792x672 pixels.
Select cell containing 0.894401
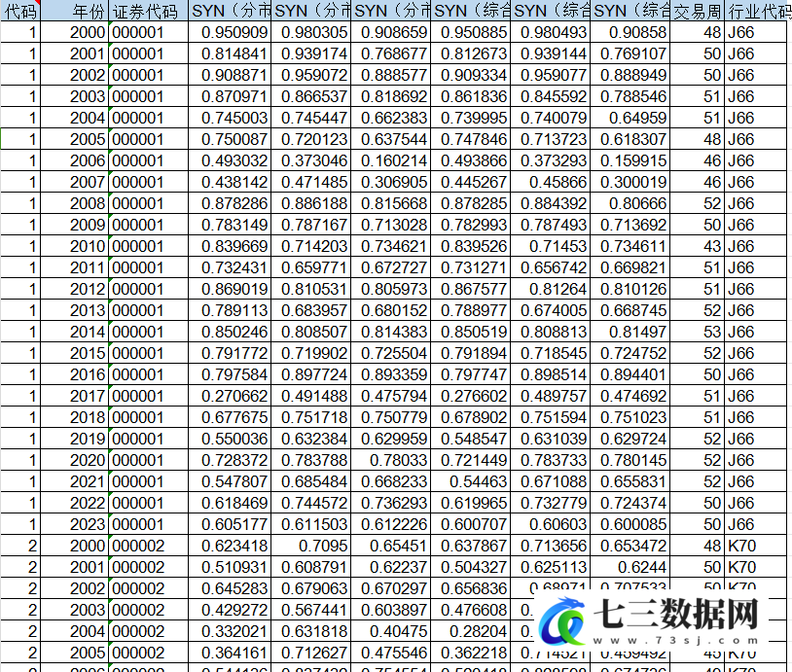click(630, 374)
